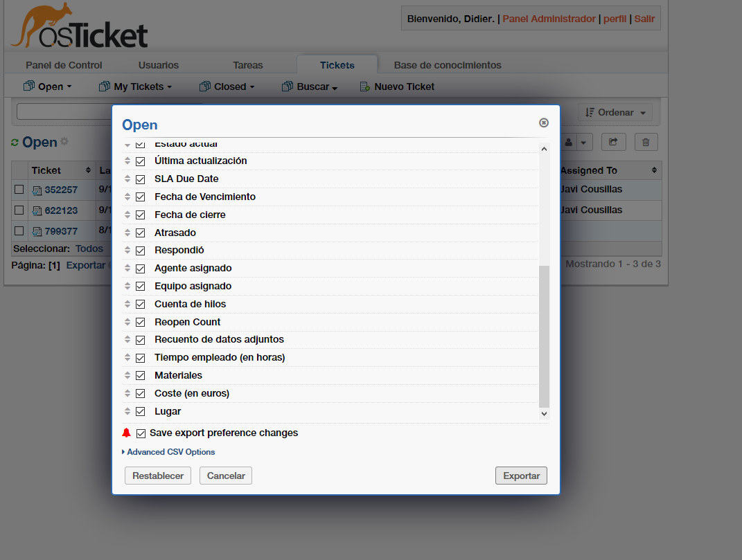
Task: Disable Save export preference changes
Action: [x=141, y=433]
